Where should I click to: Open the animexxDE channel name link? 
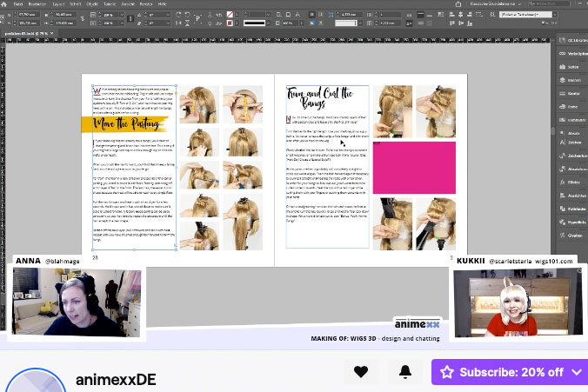116,380
